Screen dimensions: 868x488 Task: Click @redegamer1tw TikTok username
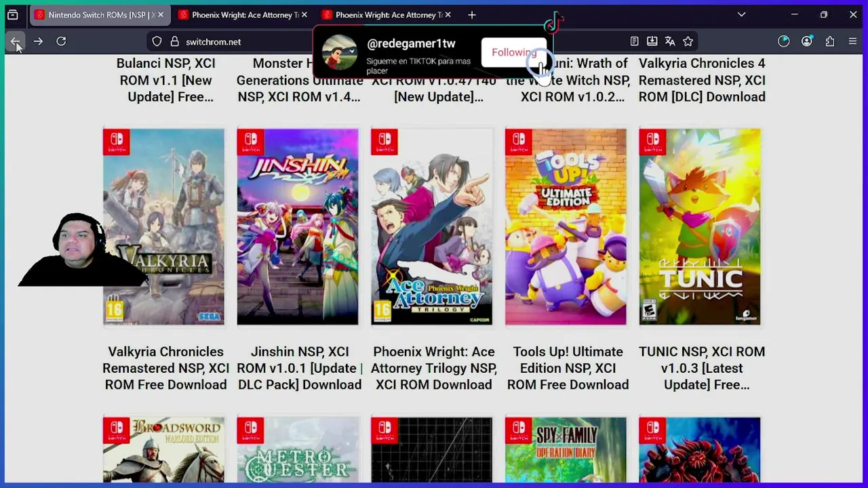click(411, 43)
